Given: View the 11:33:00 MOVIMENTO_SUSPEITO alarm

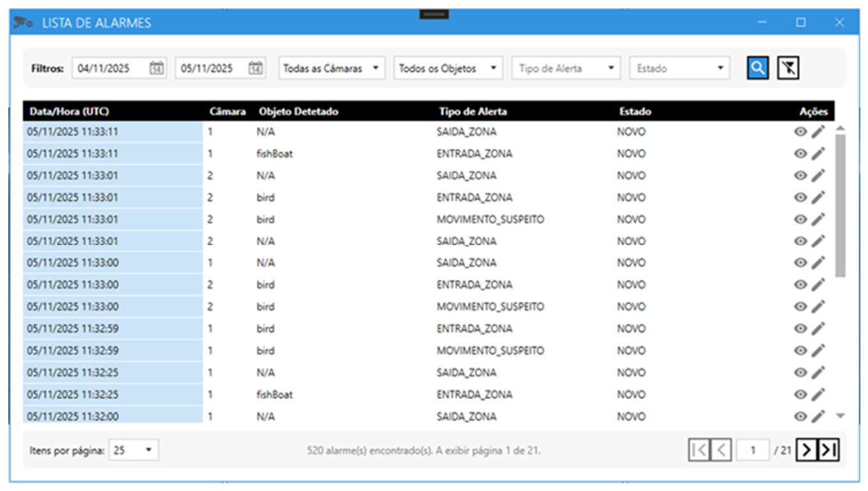Looking at the screenshot, I should pos(800,306).
